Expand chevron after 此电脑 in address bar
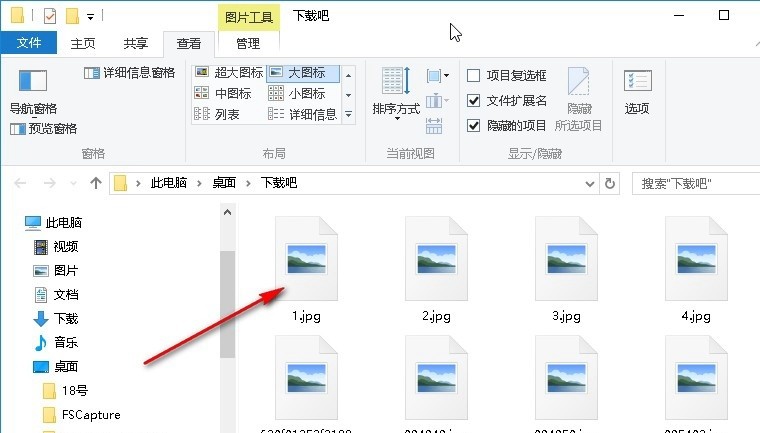The width and height of the screenshot is (760, 433). coord(199,183)
